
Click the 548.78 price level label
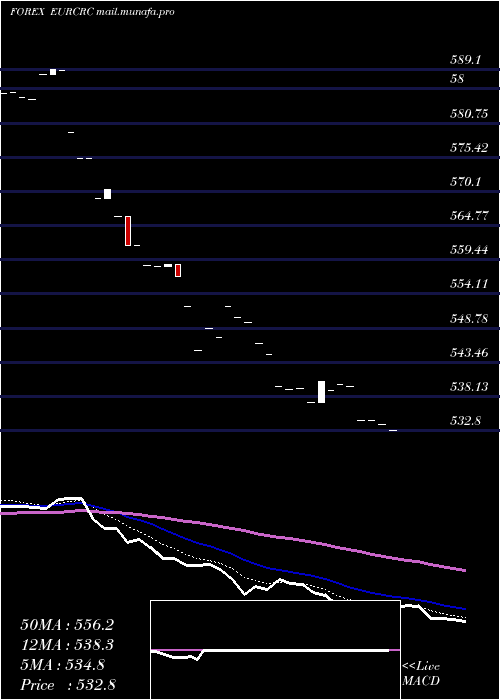469,319
